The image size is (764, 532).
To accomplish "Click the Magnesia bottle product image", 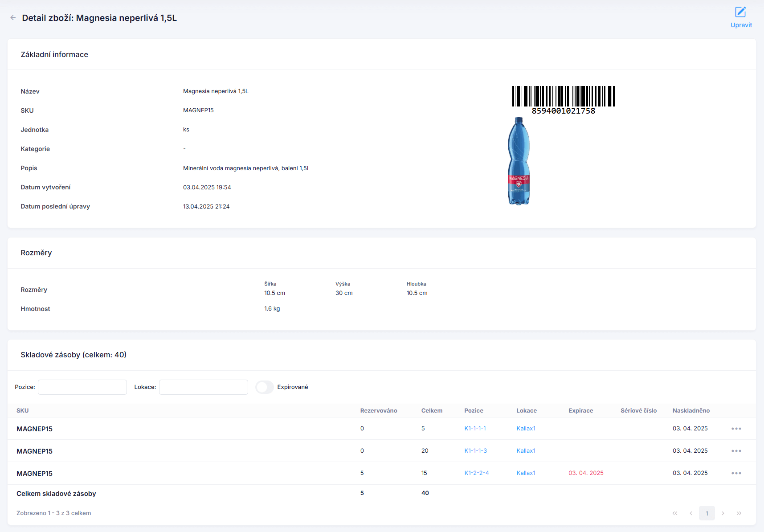I will point(519,161).
